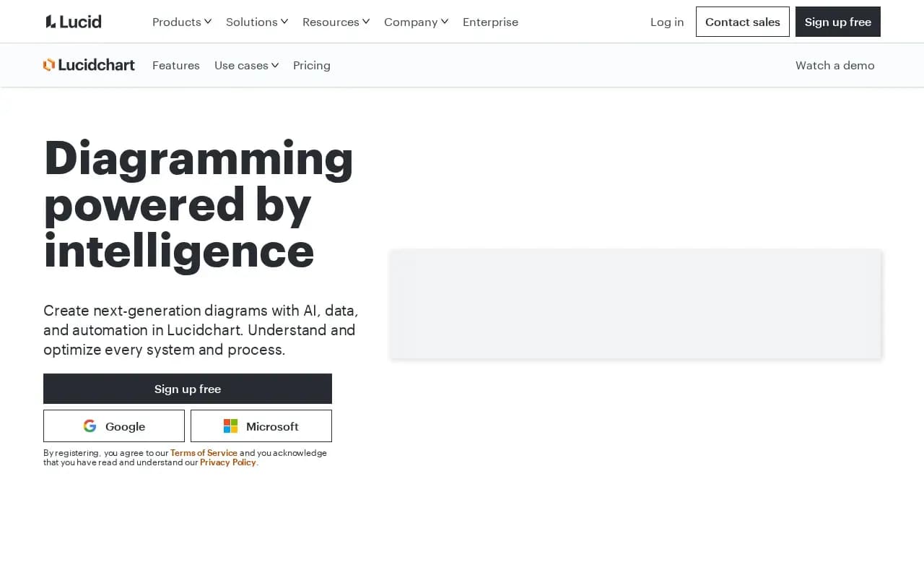Click the Contact sales button

pyautogui.click(x=743, y=22)
